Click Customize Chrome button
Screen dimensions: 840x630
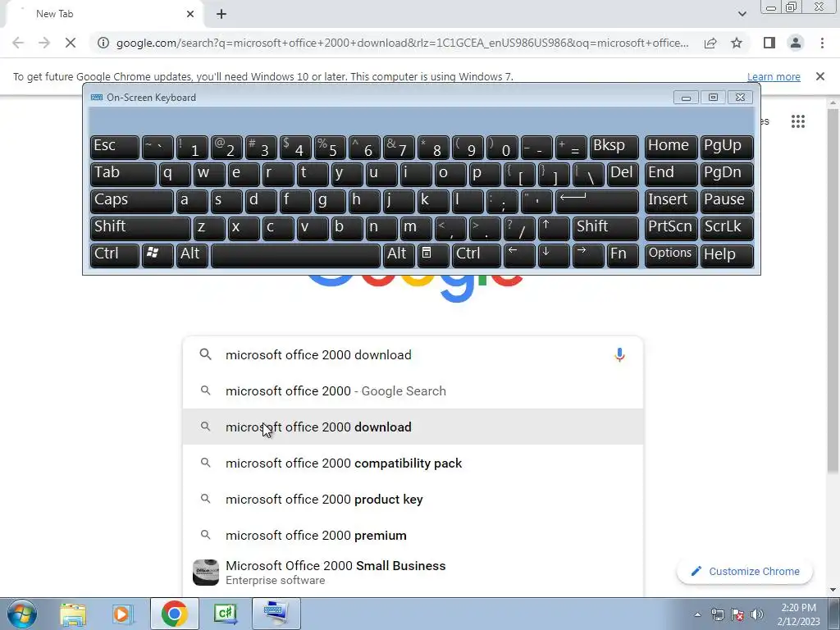tap(745, 571)
